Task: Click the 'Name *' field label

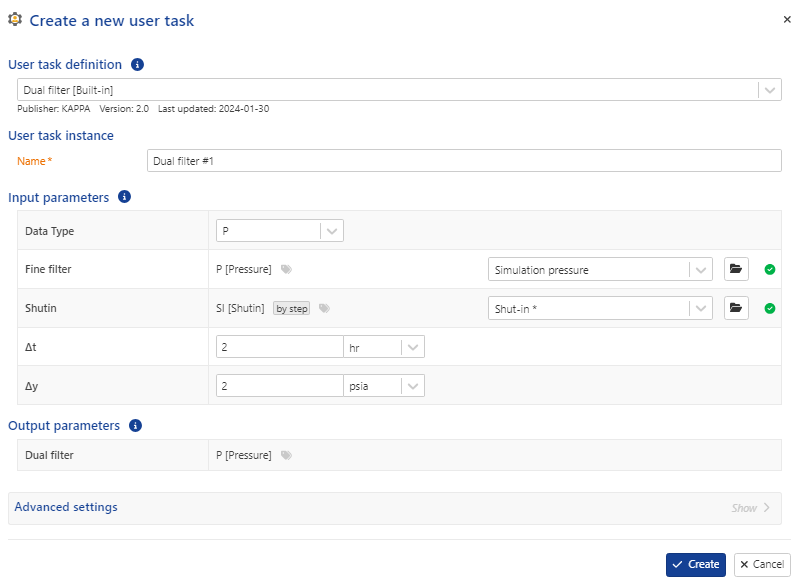Action: (35, 161)
